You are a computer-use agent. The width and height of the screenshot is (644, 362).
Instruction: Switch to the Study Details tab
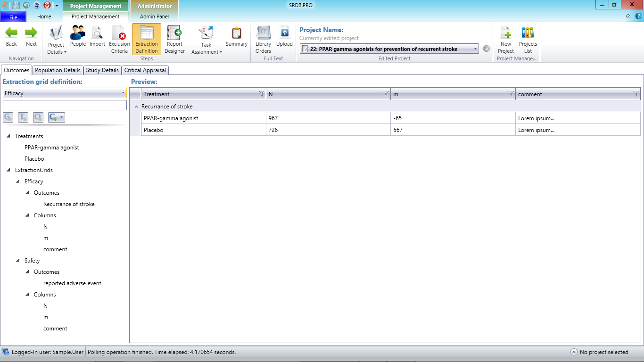point(102,70)
